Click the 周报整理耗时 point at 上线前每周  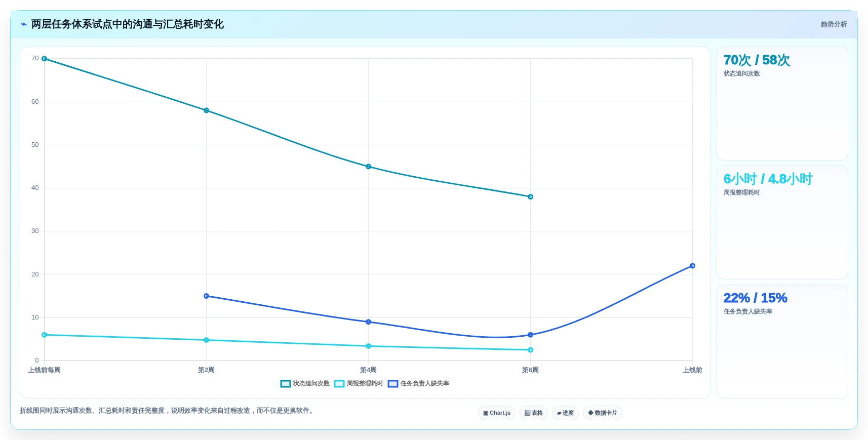click(x=44, y=335)
